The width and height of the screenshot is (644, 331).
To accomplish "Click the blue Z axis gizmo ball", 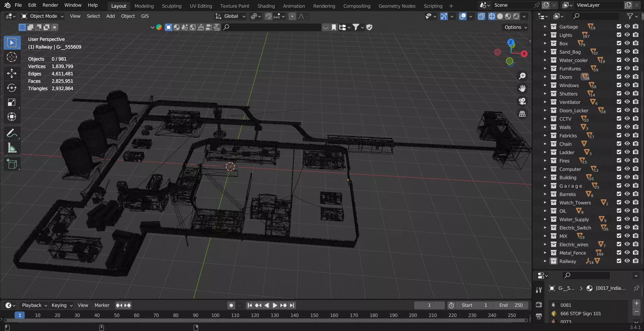I will pyautogui.click(x=511, y=42).
